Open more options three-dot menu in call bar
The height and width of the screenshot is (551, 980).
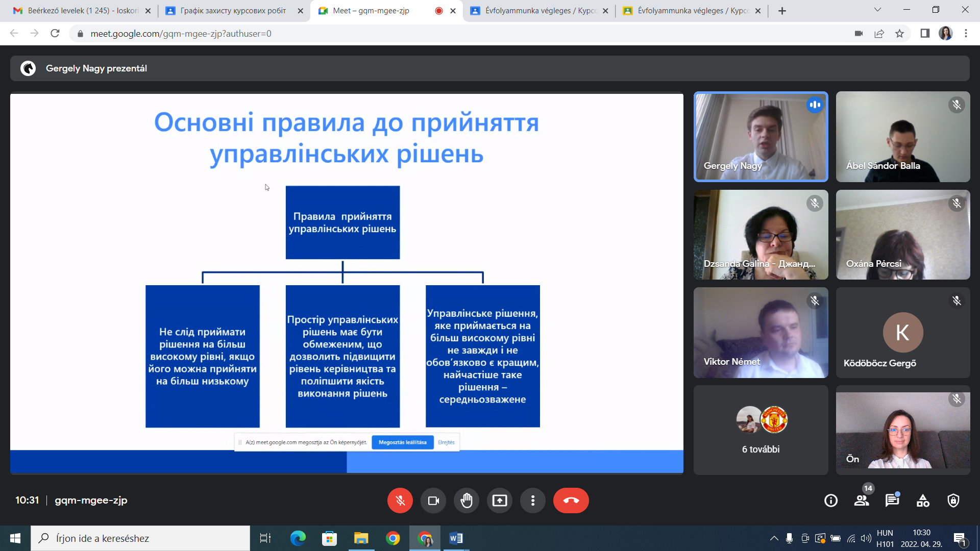(x=533, y=500)
